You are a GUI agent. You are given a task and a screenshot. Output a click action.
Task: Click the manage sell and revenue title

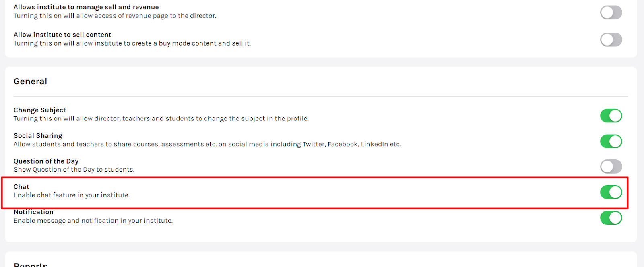coord(86,7)
